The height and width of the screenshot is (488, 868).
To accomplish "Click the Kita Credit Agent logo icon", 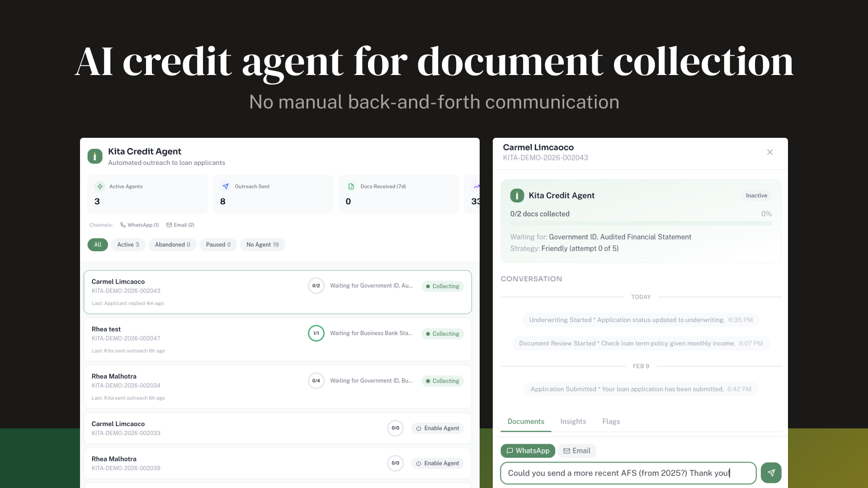I will (94, 156).
